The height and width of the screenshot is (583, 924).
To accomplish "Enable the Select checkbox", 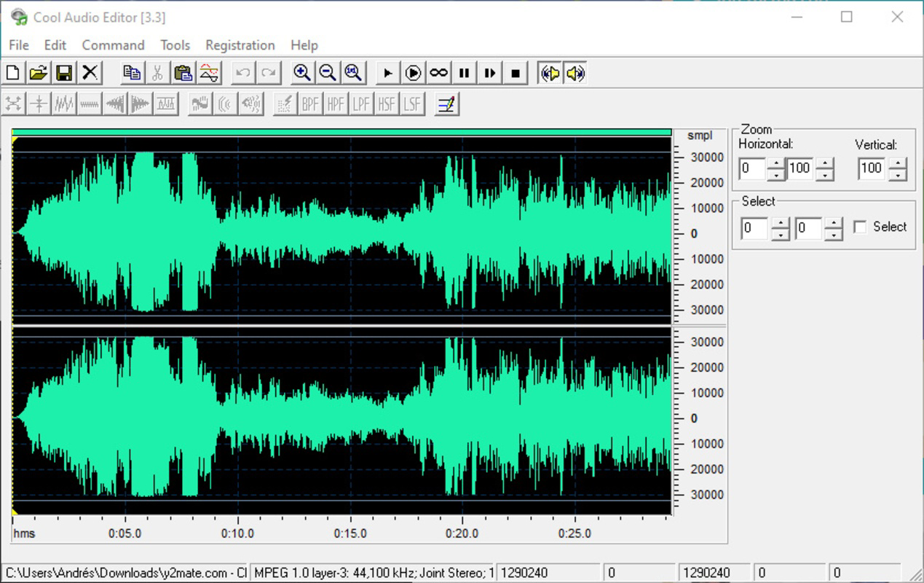I will [x=860, y=227].
